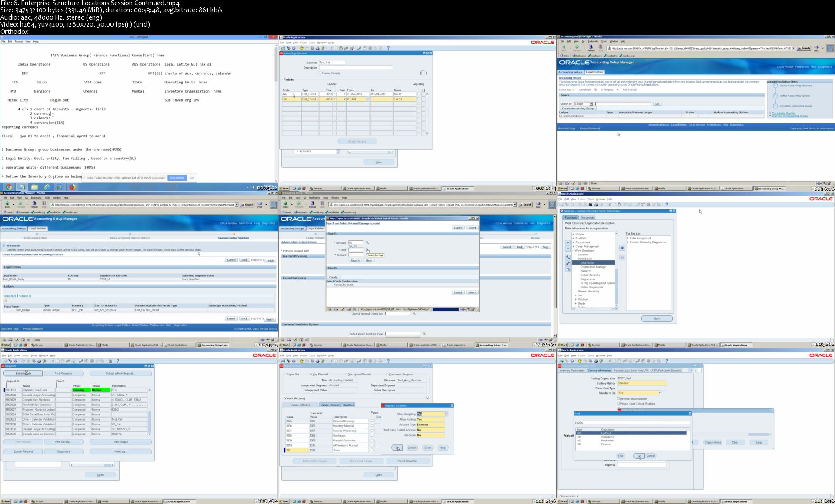Click the Stop sharing button in the Loom bar
The image size is (835, 504).
click(x=177, y=178)
